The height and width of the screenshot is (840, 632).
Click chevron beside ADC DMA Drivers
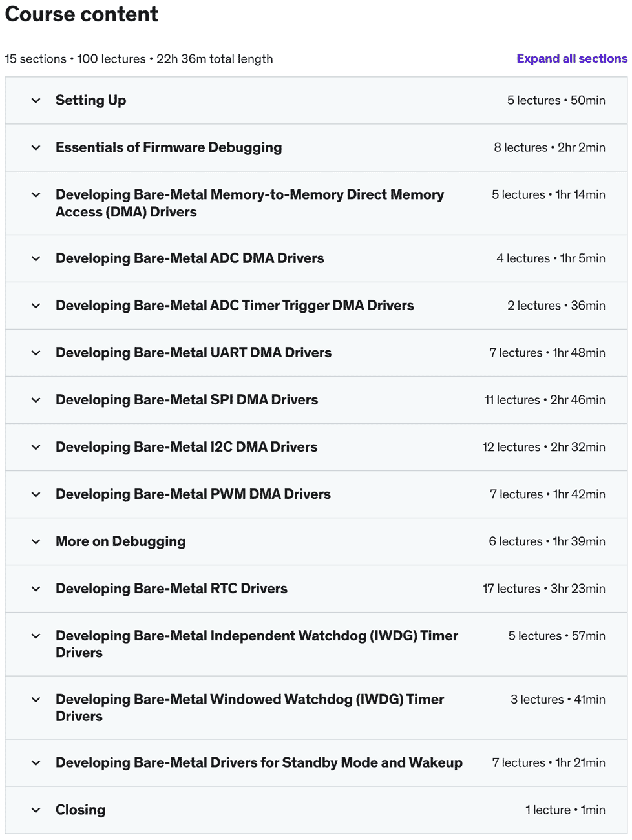[x=36, y=258]
